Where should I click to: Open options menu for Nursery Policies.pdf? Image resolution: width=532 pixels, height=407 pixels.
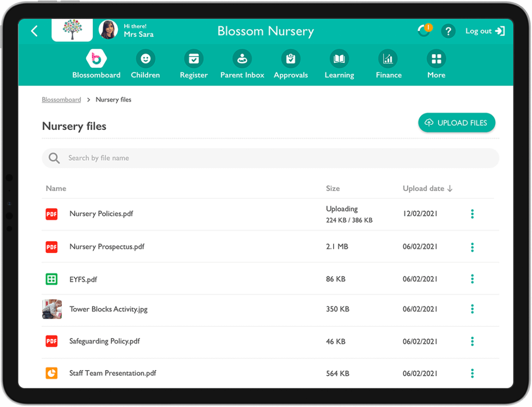tap(472, 213)
